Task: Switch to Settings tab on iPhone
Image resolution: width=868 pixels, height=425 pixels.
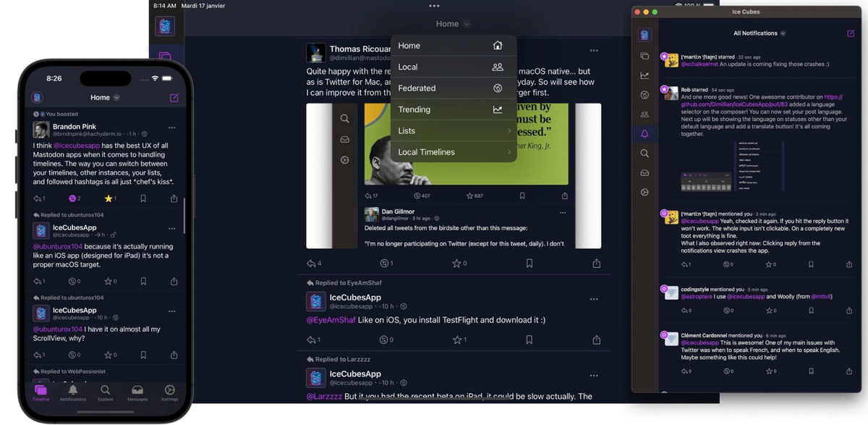Action: [x=170, y=393]
